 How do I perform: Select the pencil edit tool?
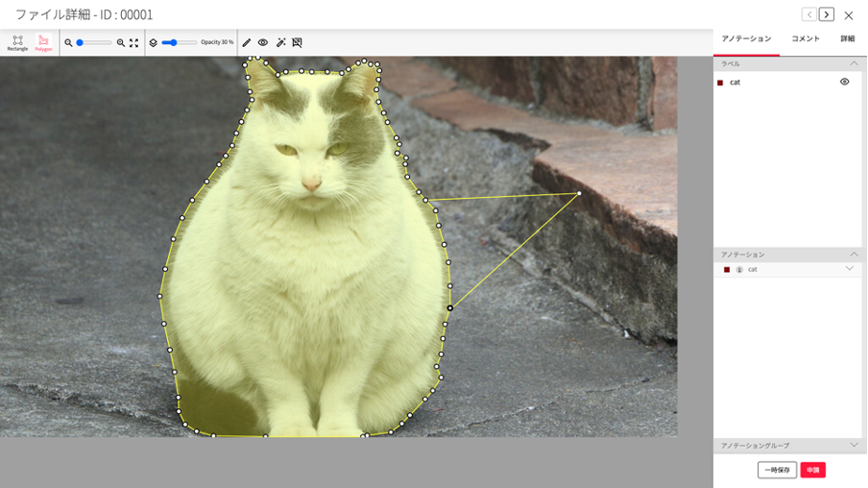point(247,43)
